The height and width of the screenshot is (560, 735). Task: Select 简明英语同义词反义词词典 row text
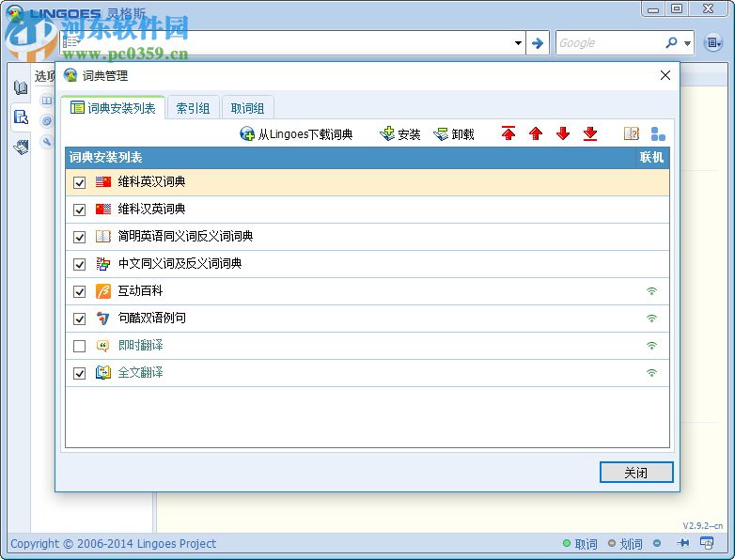pyautogui.click(x=185, y=236)
